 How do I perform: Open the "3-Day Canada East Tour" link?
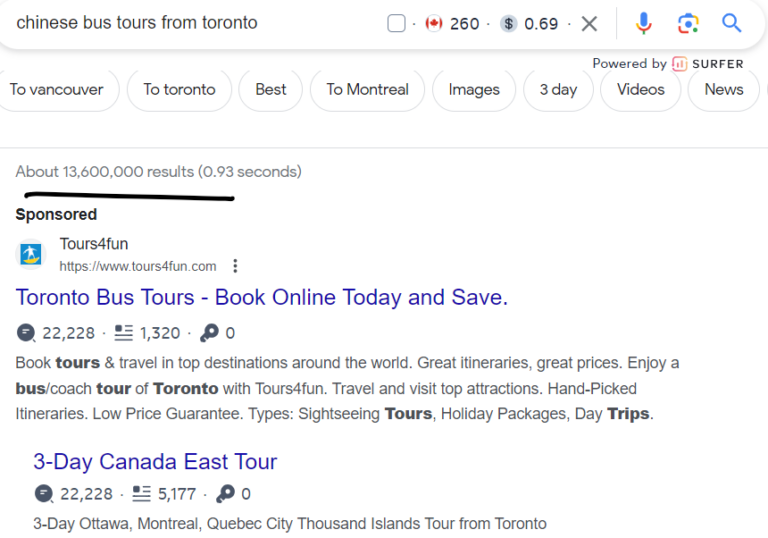pos(155,462)
